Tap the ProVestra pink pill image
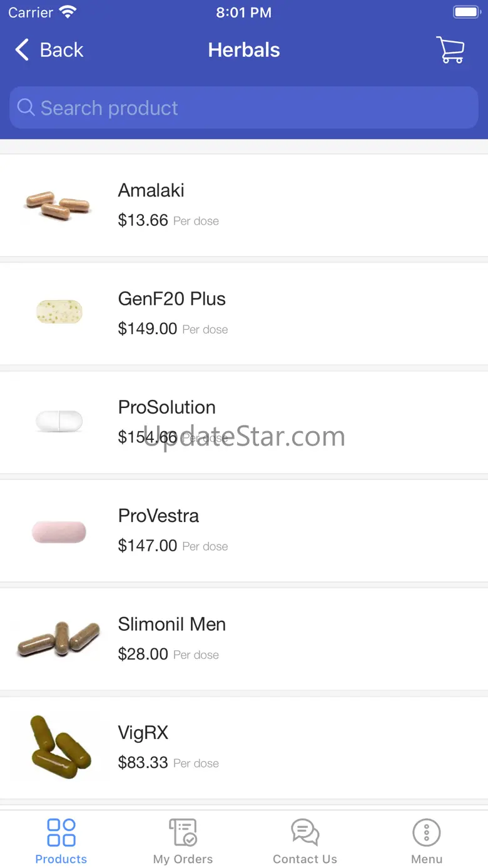 click(x=59, y=532)
